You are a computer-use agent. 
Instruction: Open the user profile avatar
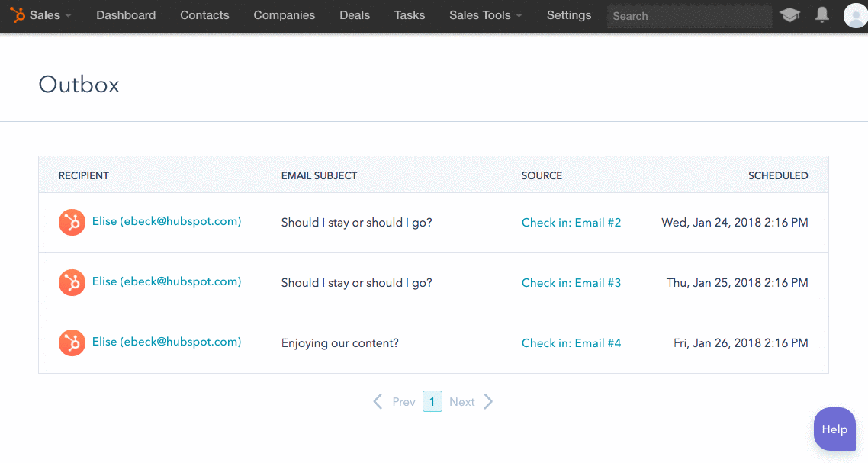(x=855, y=15)
